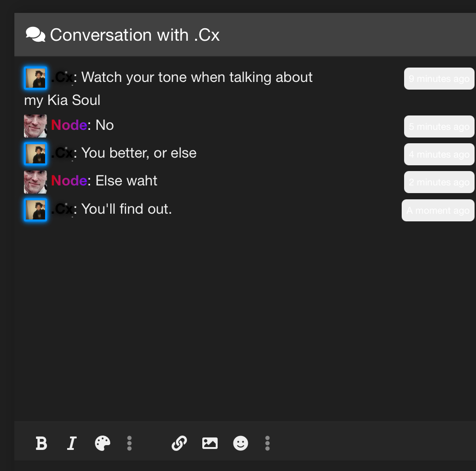
Task: Expand more options next to palette icon
Action: (129, 444)
